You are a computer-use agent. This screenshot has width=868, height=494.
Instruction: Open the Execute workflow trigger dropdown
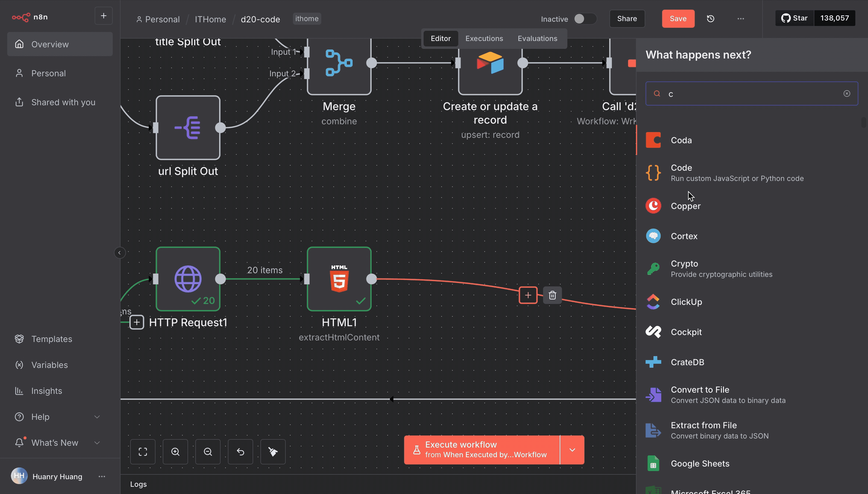point(572,450)
